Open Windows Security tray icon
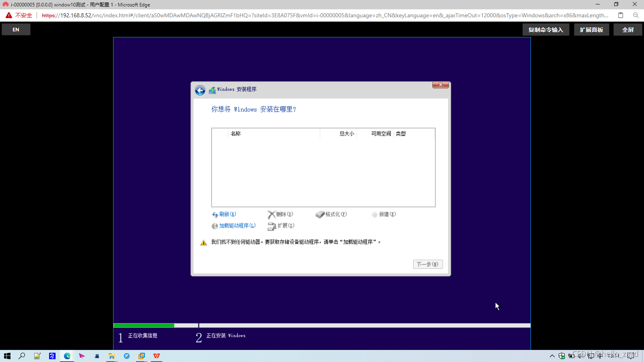Viewport: 644px width, 362px height. [562, 356]
